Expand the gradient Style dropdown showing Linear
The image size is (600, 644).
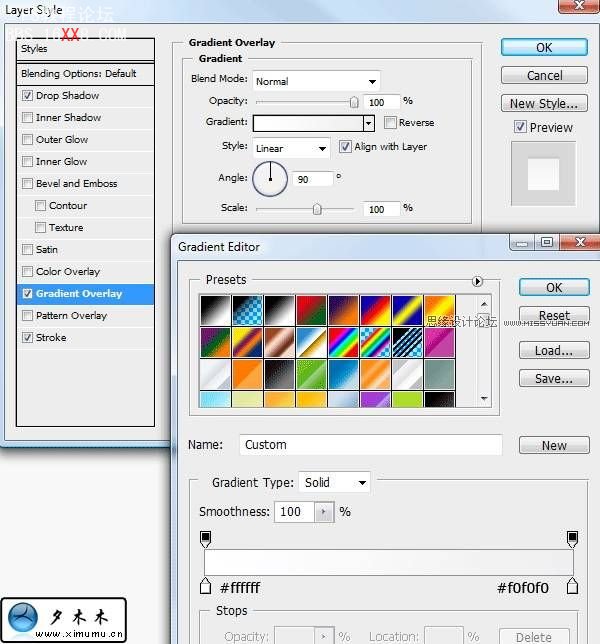pos(291,148)
